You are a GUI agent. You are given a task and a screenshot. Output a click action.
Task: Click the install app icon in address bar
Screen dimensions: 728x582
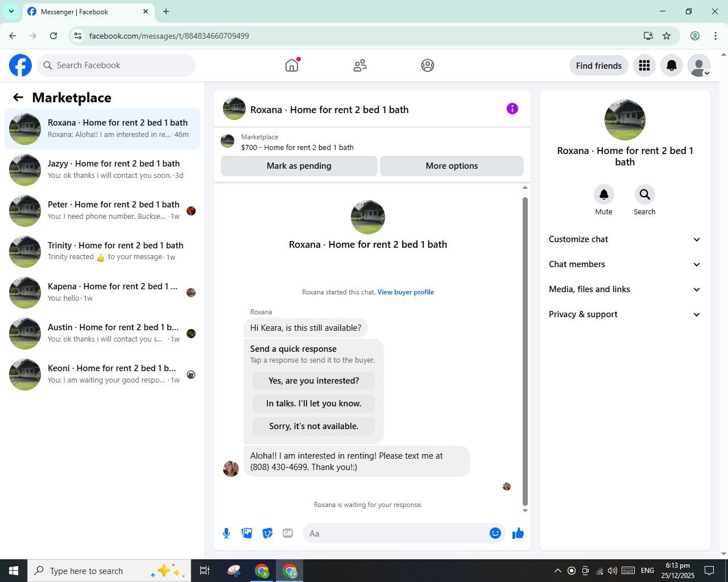click(x=648, y=36)
